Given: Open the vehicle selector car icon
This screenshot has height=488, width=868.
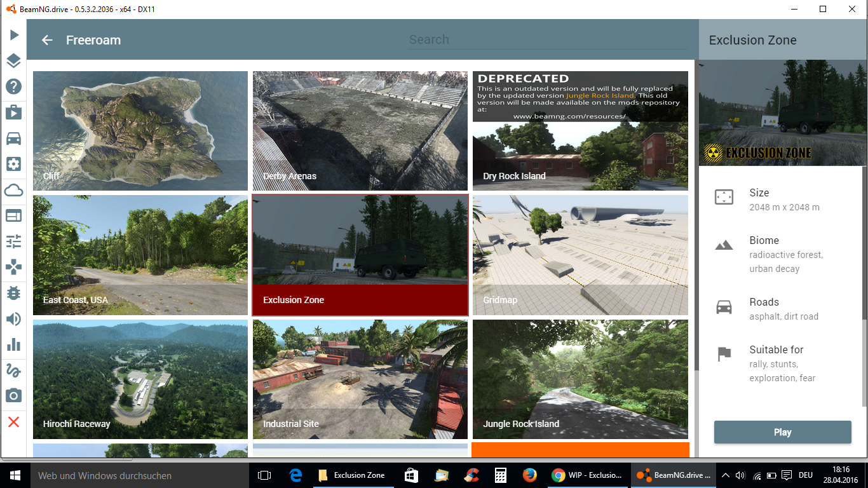Looking at the screenshot, I should point(14,139).
